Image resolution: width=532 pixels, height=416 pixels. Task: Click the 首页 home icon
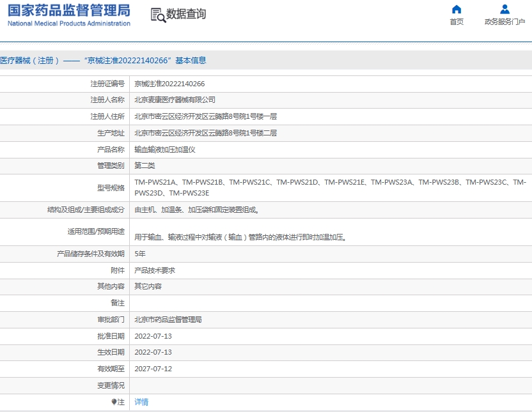pyautogui.click(x=457, y=9)
